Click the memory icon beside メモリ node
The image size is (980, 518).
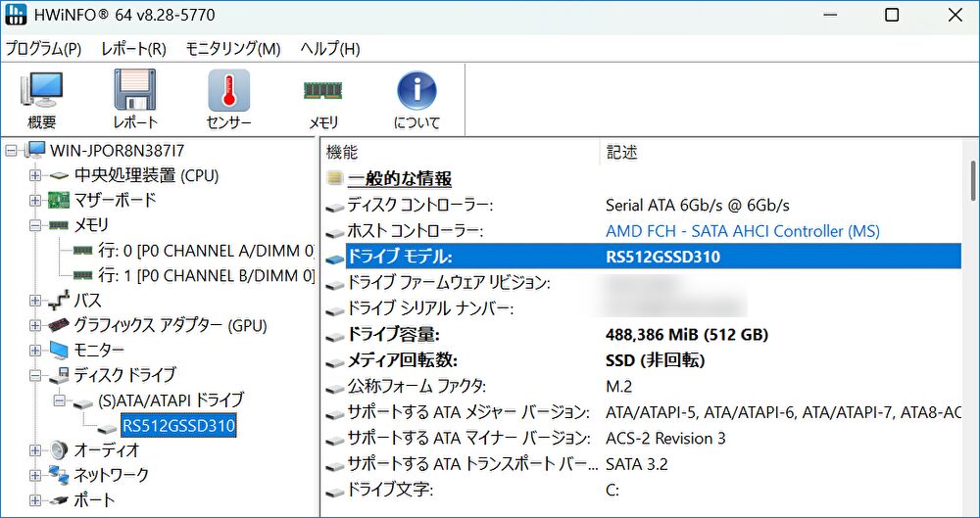pyautogui.click(x=59, y=225)
